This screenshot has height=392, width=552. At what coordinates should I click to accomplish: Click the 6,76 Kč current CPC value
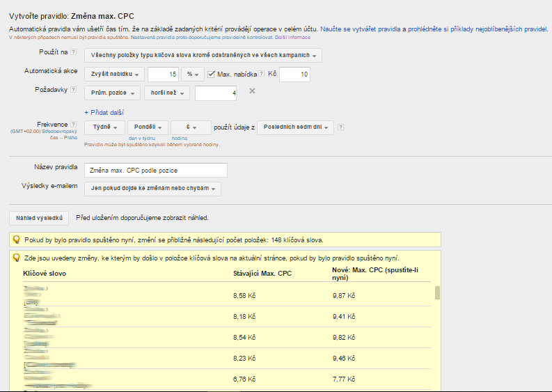tap(244, 379)
